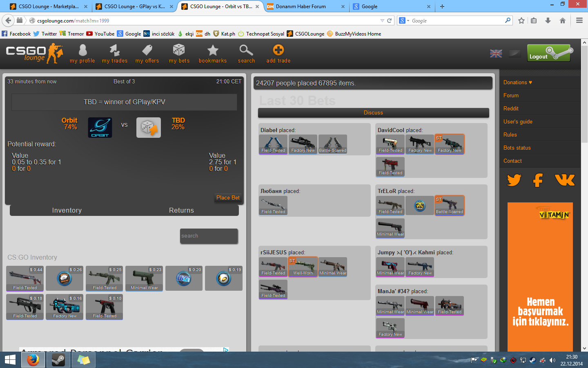The image size is (588, 368).
Task: Reload the page with refresh icon
Action: (390, 20)
